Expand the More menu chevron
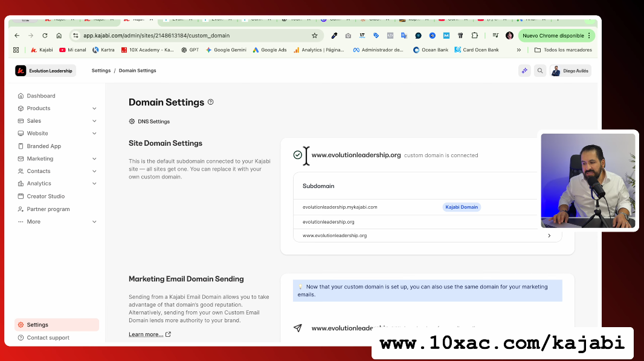644x361 pixels. pyautogui.click(x=94, y=221)
